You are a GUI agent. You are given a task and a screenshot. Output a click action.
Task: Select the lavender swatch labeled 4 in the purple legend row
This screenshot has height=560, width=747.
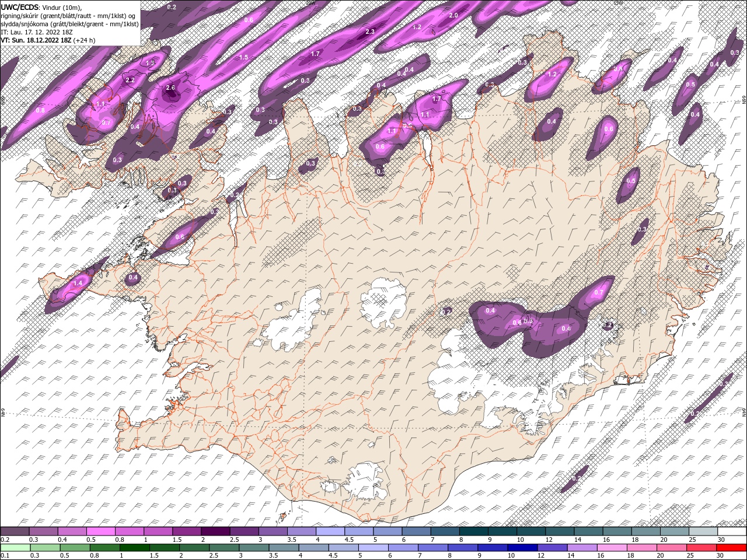tap(330, 531)
